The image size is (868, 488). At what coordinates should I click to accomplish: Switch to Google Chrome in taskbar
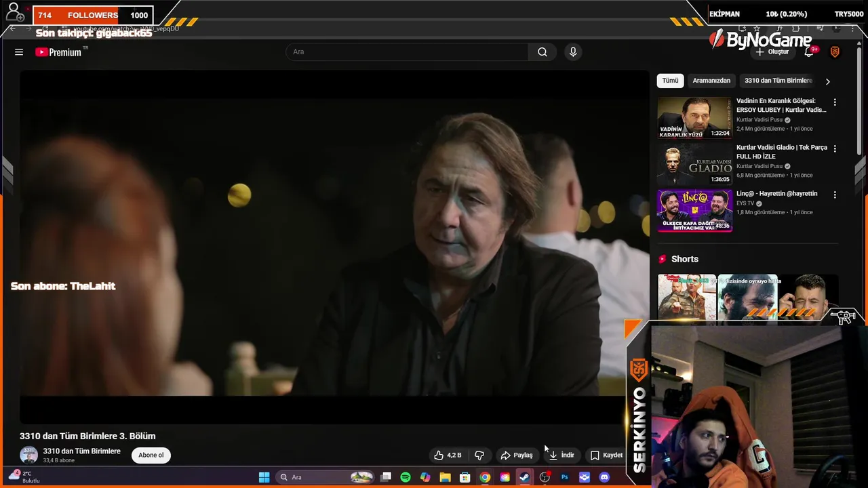(485, 477)
